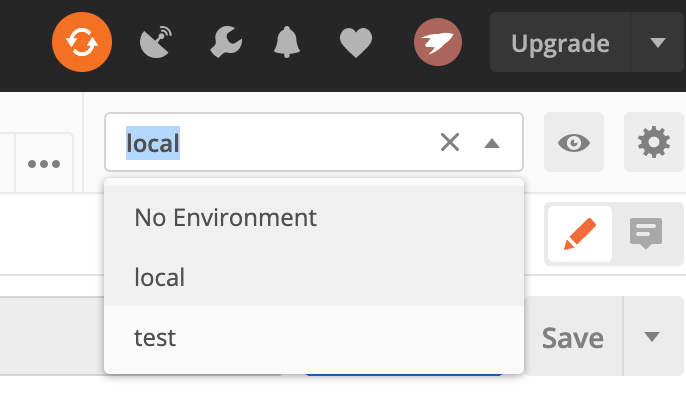Screen dimensions: 686x402
Task: Click the Upgrade button
Action: click(x=560, y=43)
